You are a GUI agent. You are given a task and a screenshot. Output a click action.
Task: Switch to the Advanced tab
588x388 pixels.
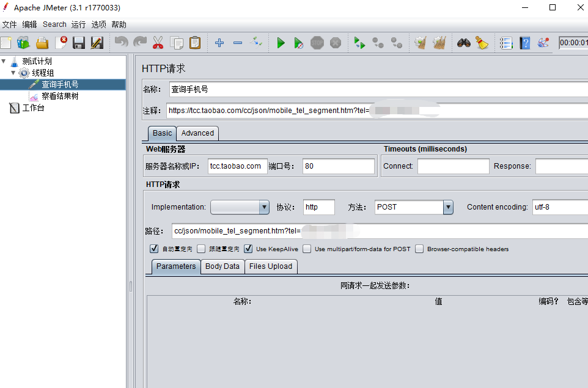pyautogui.click(x=197, y=133)
